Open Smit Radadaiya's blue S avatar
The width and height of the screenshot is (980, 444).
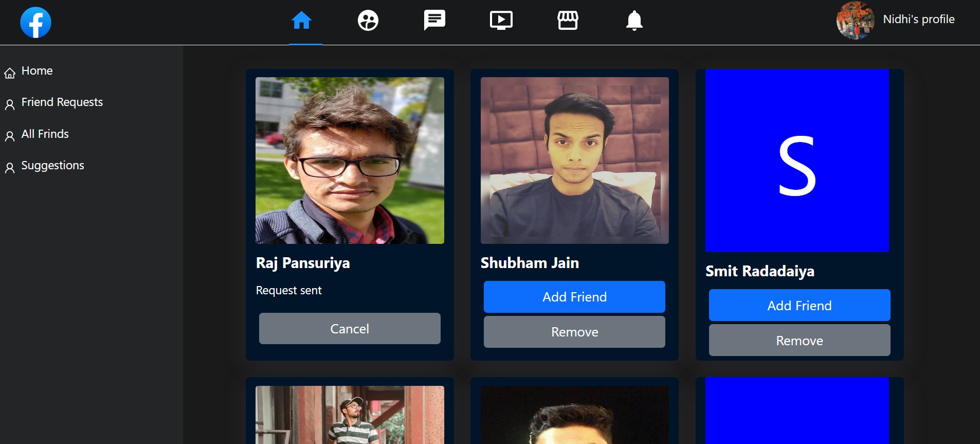[x=797, y=161]
